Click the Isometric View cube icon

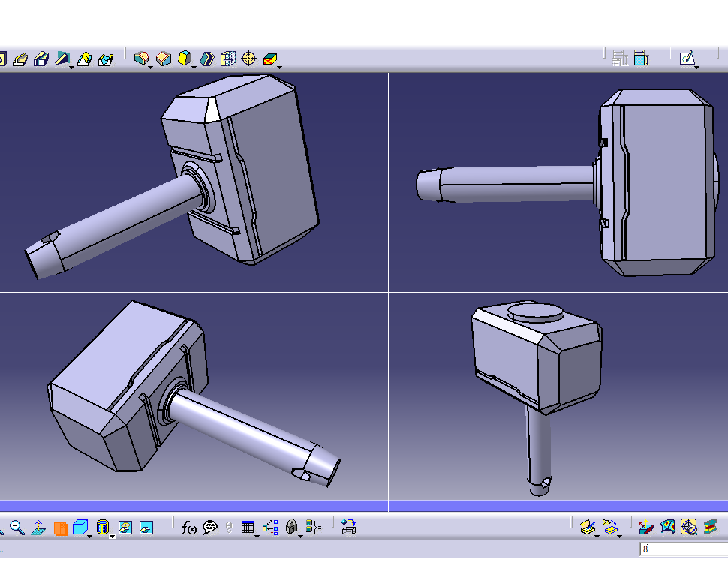tap(80, 527)
